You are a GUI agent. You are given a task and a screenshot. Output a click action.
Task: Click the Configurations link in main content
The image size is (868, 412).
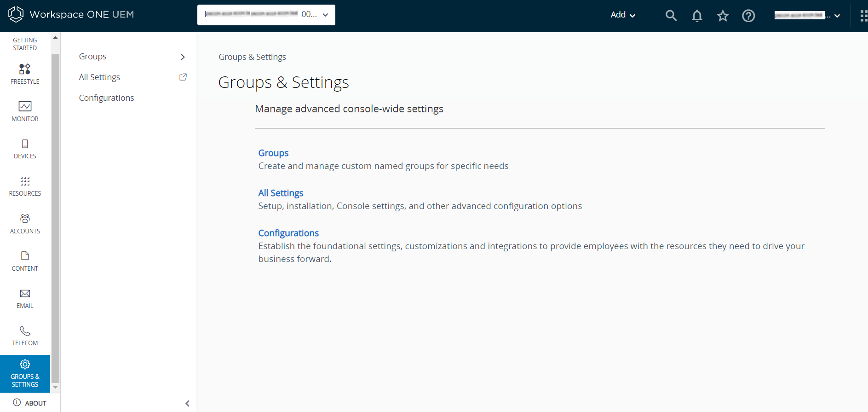click(288, 233)
